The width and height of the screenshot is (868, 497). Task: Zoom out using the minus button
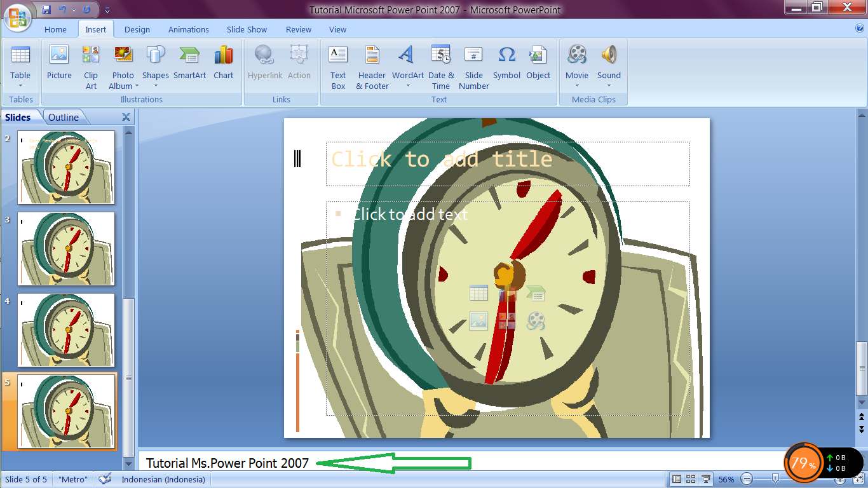pyautogui.click(x=747, y=479)
